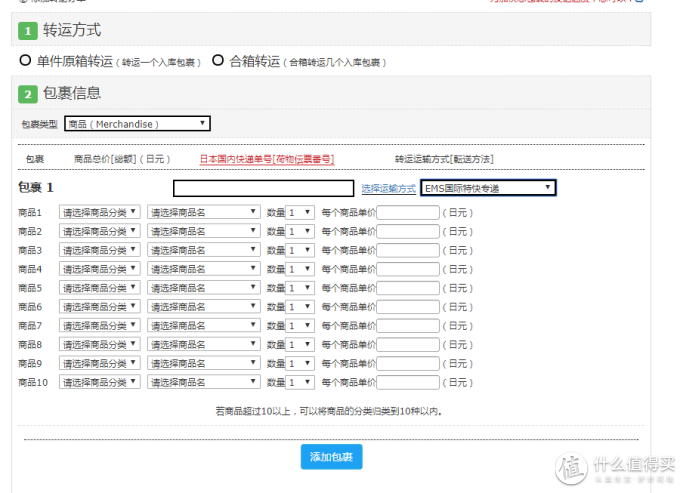Viewport: 680px width, 493px height.
Task: Open 商品7 product name dropdown
Action: click(204, 325)
